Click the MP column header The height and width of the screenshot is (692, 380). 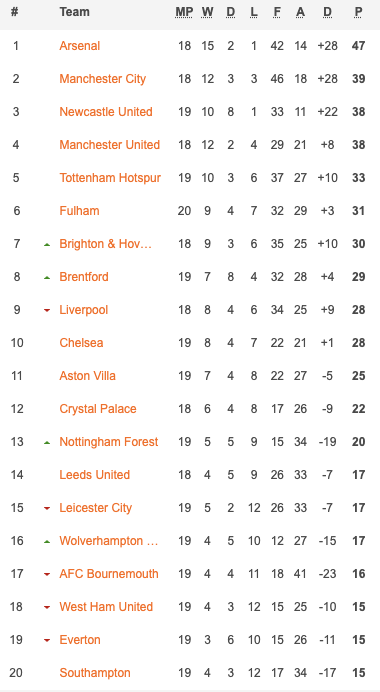(x=184, y=12)
